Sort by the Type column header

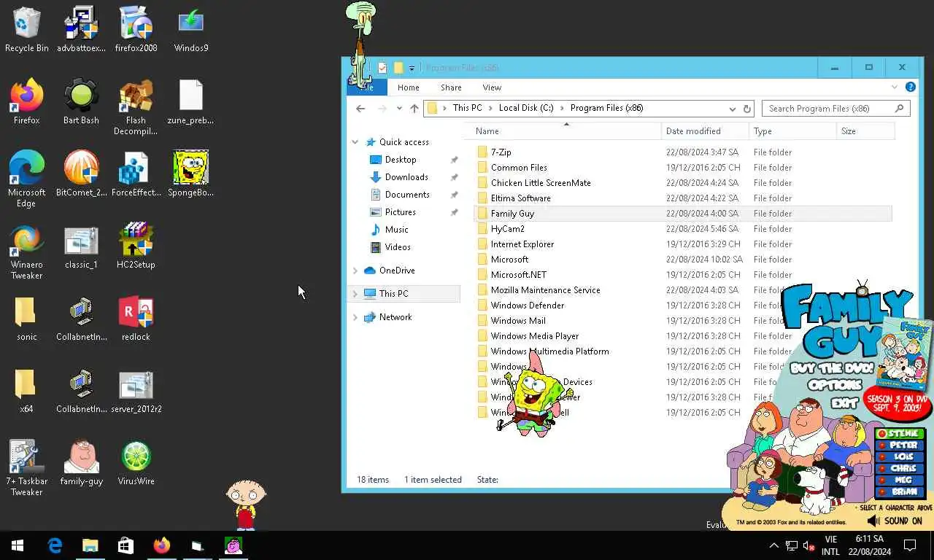click(793, 131)
